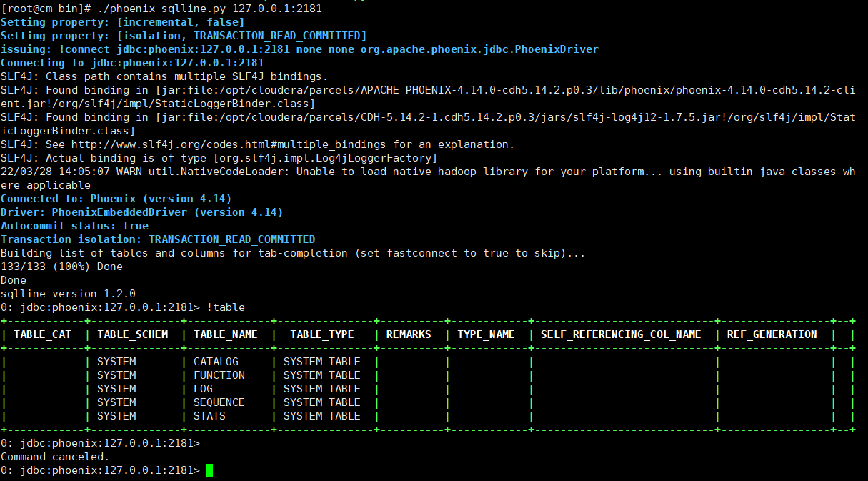The image size is (868, 481).
Task: Click 'Setting property: [incremental, false]' line
Action: tap(122, 22)
